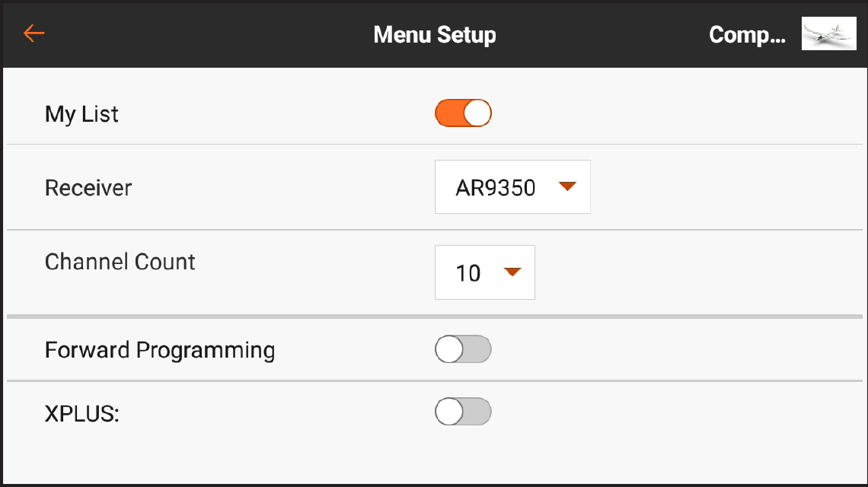Turn on the XPLUS setting

pyautogui.click(x=463, y=412)
